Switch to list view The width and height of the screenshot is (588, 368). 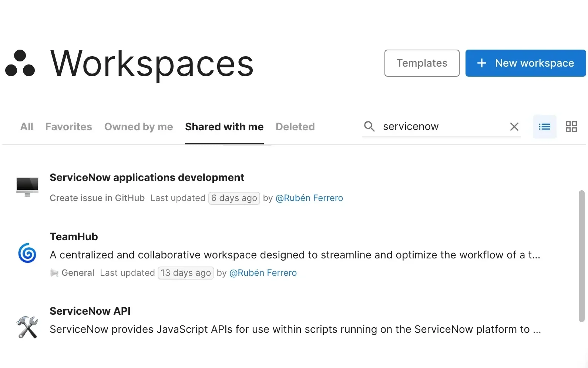544,127
